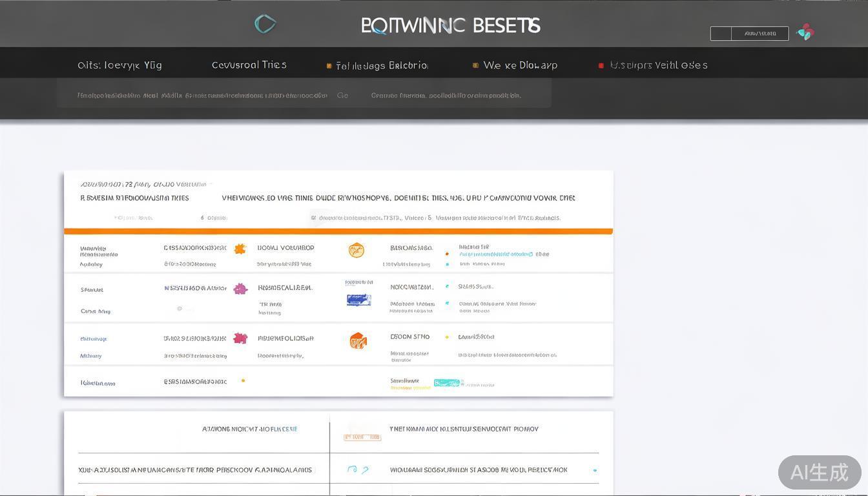The height and width of the screenshot is (496, 868).
Task: Click the teal highlighted tag in the bottom table row
Action: (446, 383)
